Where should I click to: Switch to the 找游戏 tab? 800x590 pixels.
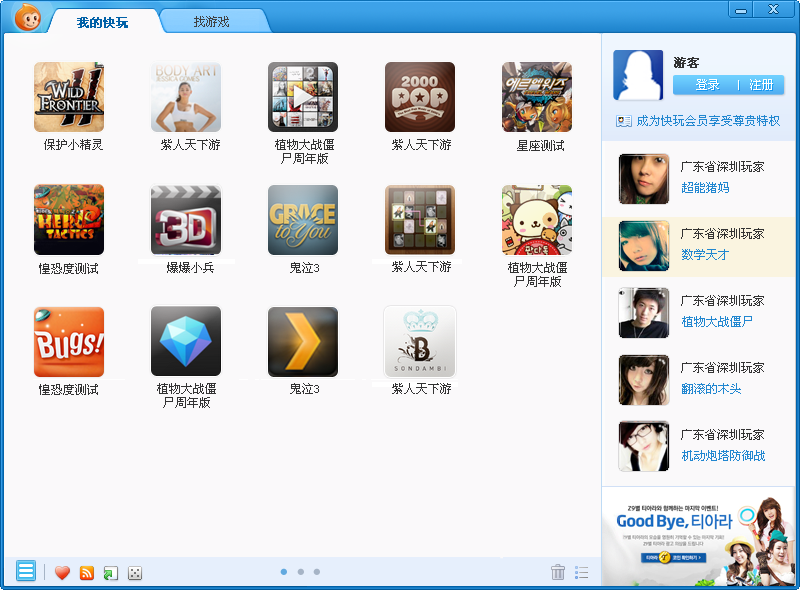point(211,22)
